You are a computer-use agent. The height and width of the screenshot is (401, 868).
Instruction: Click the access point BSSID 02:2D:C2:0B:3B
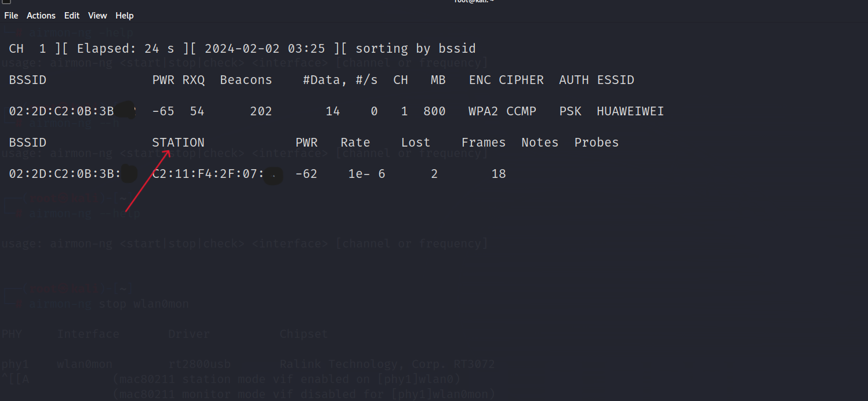[61, 111]
